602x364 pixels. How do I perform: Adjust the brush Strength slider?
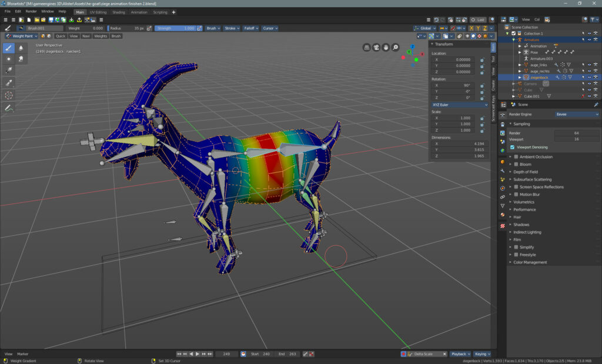[175, 28]
